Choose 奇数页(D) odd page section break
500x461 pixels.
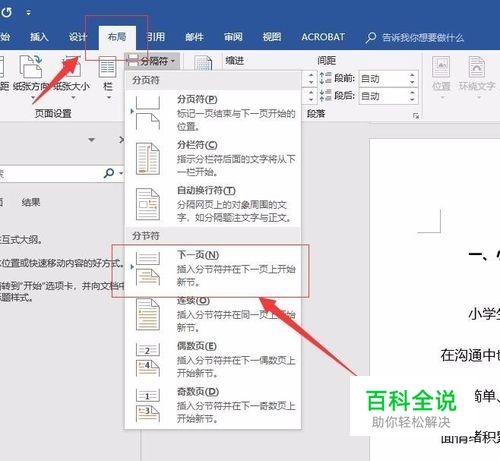point(213,405)
